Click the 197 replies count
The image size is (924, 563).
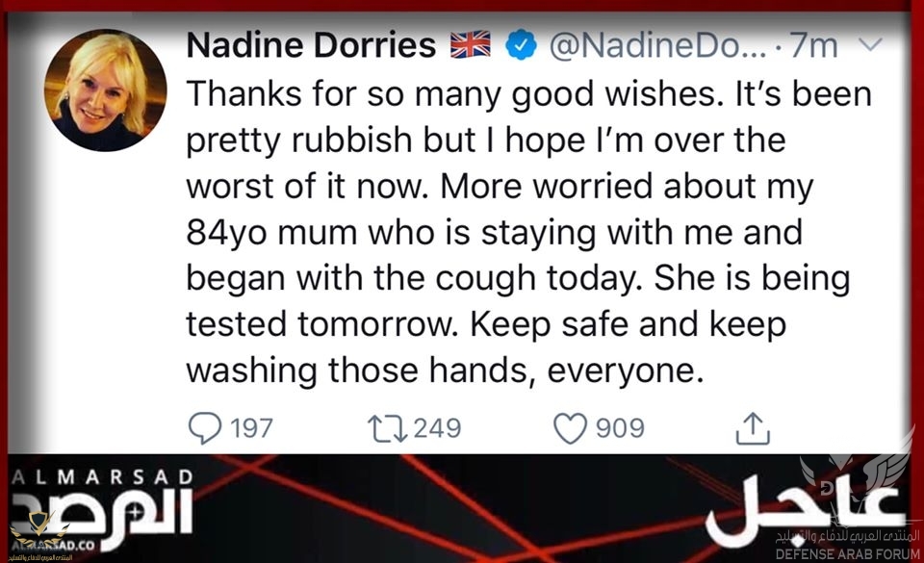(x=251, y=427)
